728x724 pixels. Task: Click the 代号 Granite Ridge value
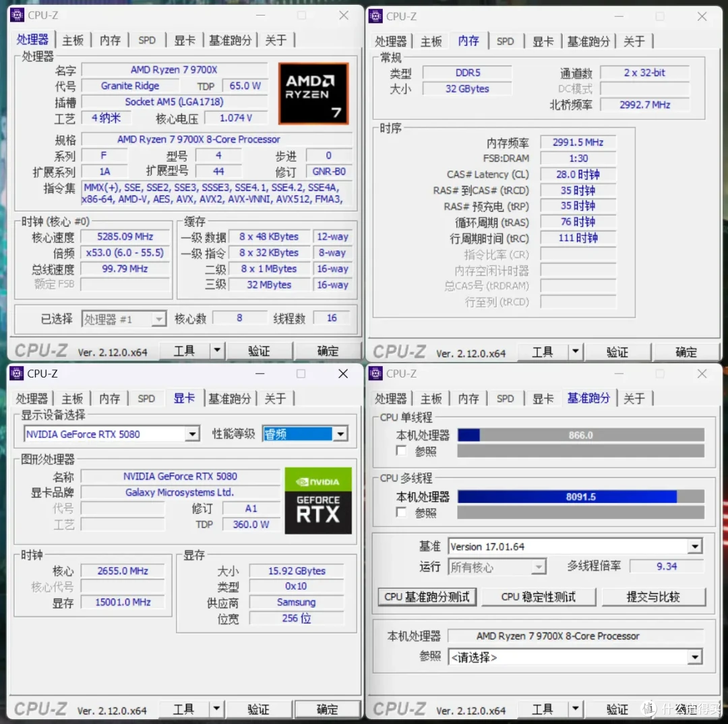tap(130, 86)
